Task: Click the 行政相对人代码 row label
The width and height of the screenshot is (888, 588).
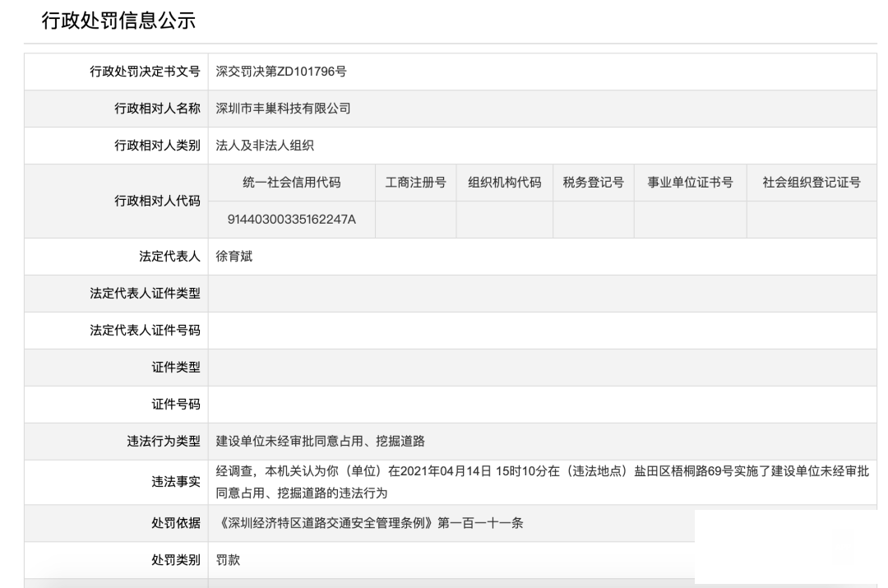Action: pos(145,201)
